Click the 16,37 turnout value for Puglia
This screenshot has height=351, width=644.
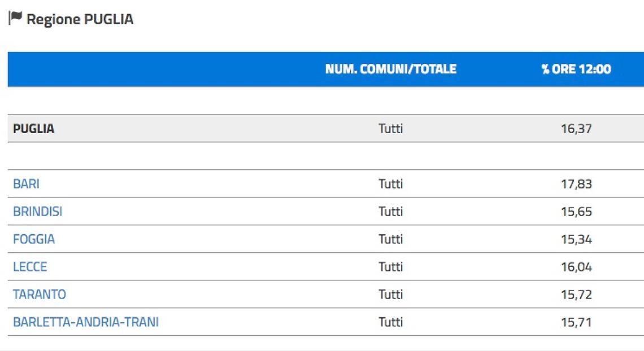576,129
